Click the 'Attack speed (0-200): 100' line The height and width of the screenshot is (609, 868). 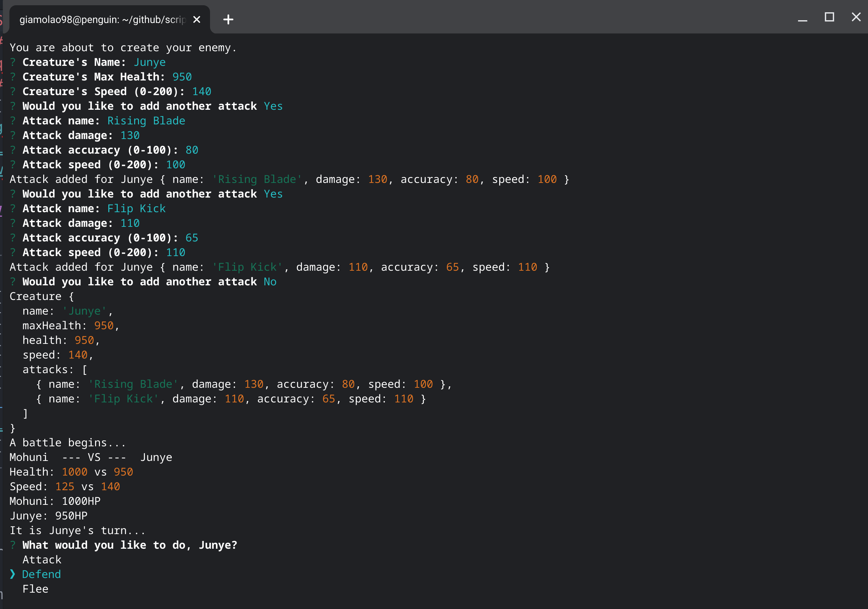coord(98,165)
